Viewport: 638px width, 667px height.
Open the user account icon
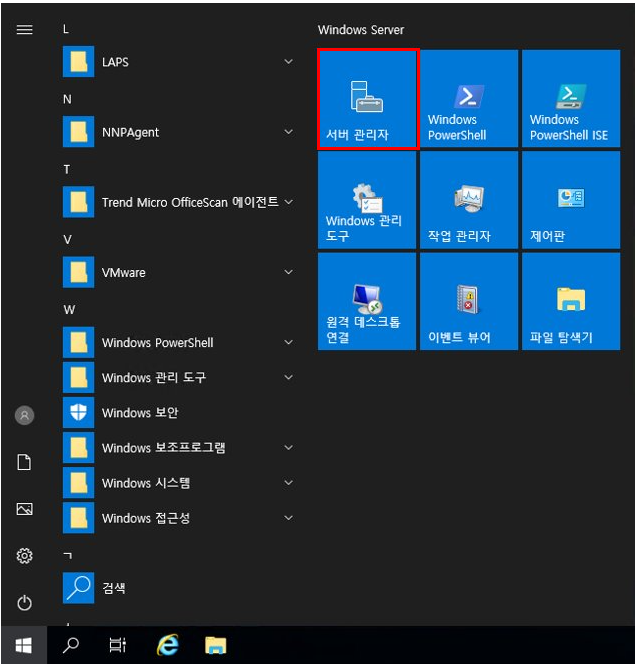24,416
